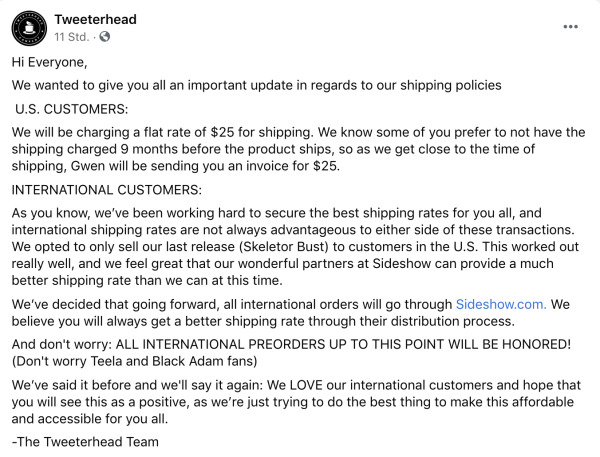The height and width of the screenshot is (457, 600).
Task: Click the Skeletor Bust release sentence
Action: pos(295,246)
